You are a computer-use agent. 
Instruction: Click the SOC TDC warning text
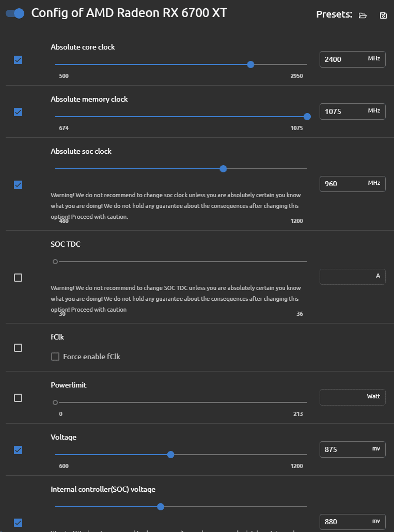tap(176, 299)
